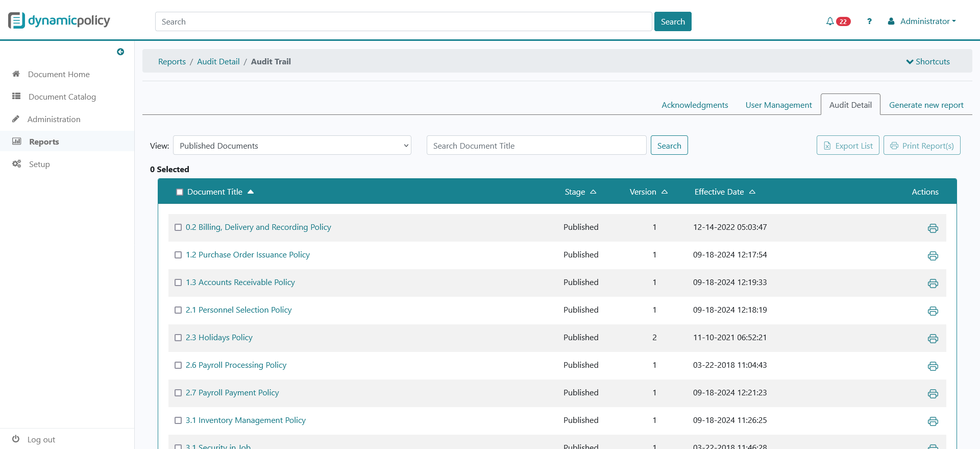Check 3.1 Inventory Management Policy
The image size is (980, 449).
click(x=178, y=420)
